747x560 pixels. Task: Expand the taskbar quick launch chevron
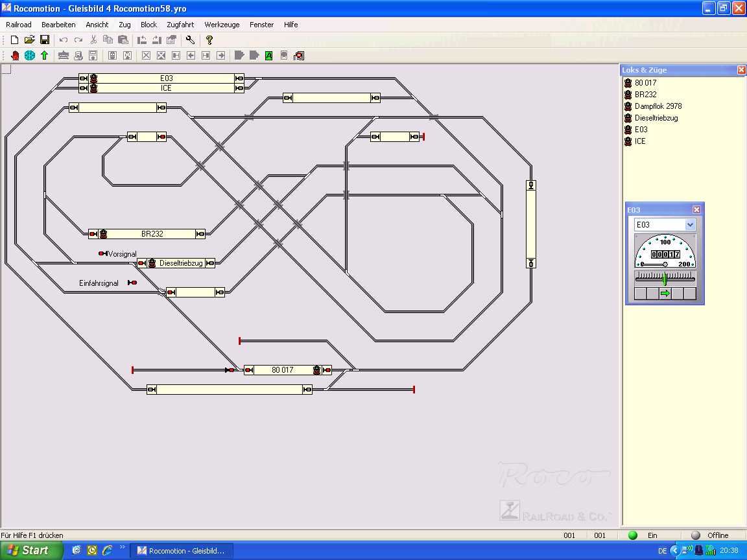pyautogui.click(x=122, y=548)
